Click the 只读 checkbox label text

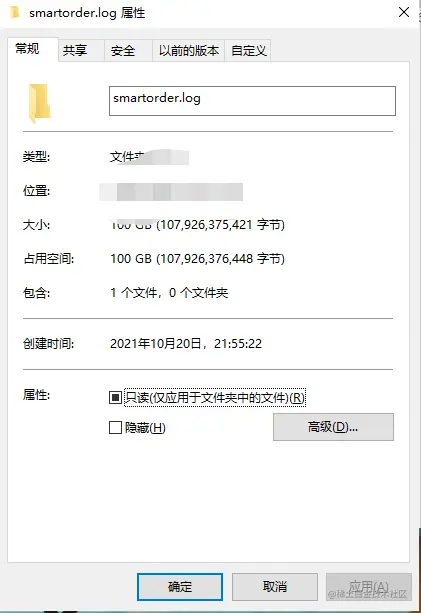(215, 398)
